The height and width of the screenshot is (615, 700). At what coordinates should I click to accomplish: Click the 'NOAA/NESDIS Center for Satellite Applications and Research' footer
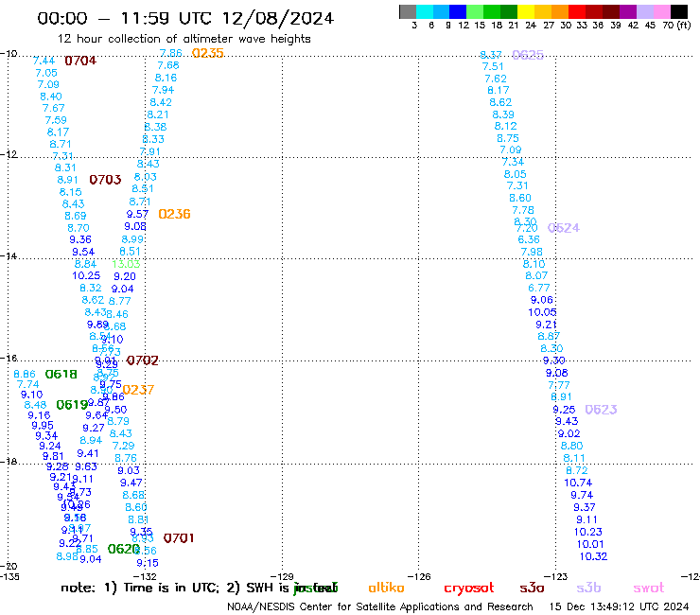coord(380,606)
